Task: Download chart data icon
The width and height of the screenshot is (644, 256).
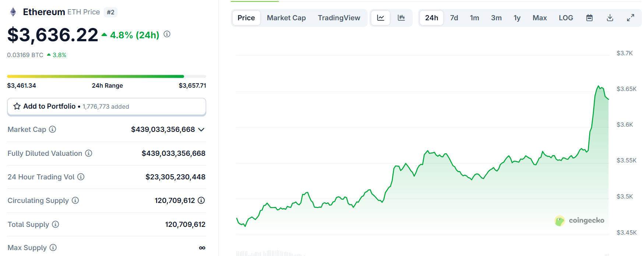Action: tap(610, 18)
